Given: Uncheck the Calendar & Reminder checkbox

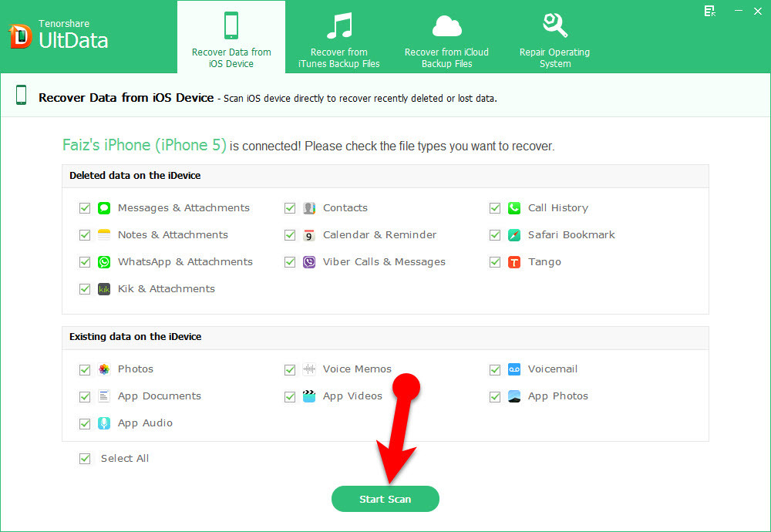Looking at the screenshot, I should [x=290, y=235].
